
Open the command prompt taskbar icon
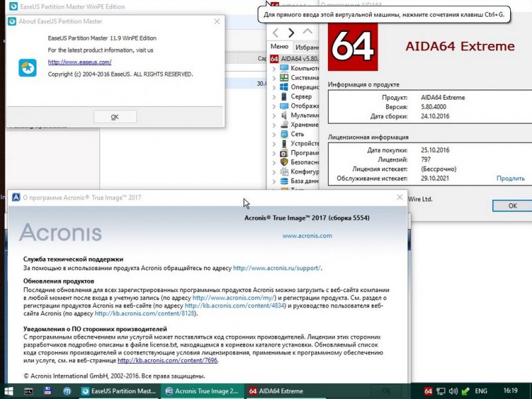tap(29, 391)
